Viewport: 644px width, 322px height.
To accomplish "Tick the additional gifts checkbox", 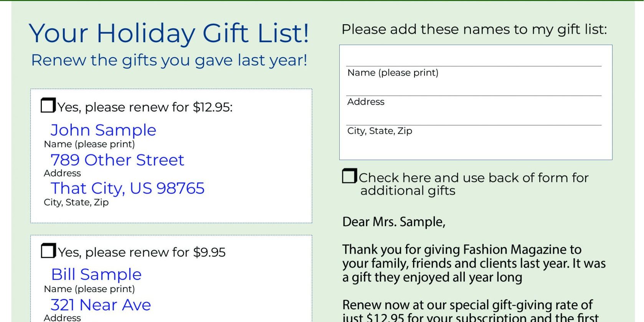I will click(349, 176).
